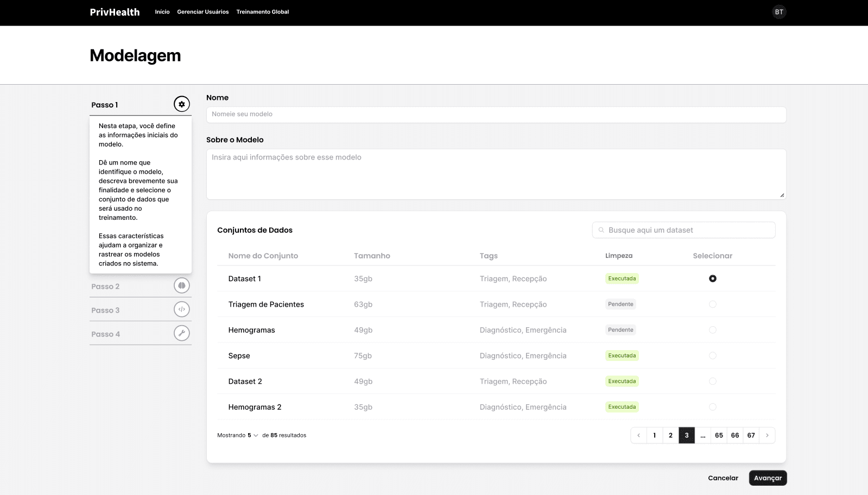Screen dimensions: 868x495
Task: Go to previous page with left arrow
Action: click(x=639, y=435)
